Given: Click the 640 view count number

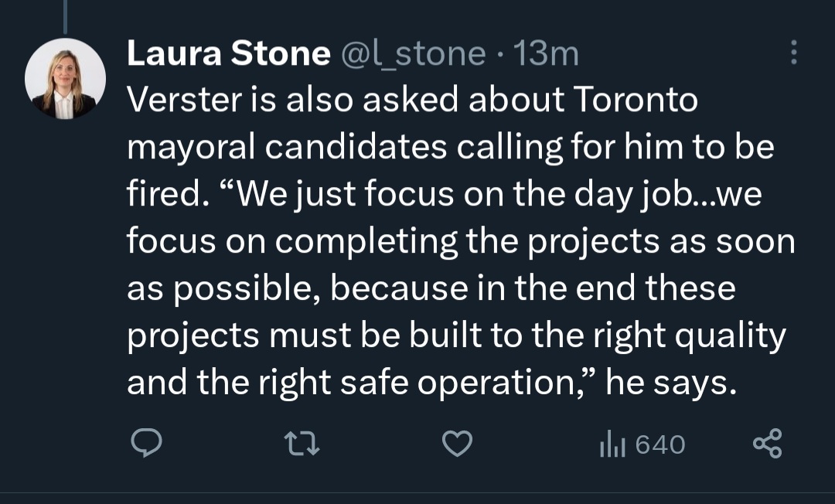Looking at the screenshot, I should [659, 444].
